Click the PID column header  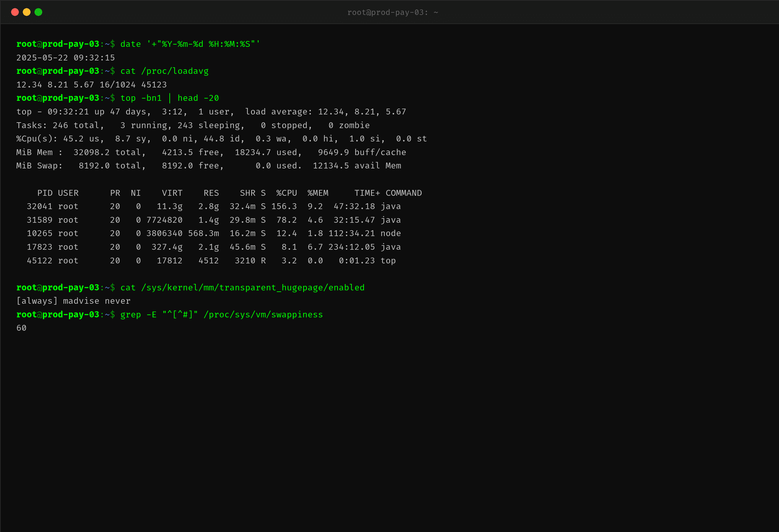pyautogui.click(x=45, y=193)
